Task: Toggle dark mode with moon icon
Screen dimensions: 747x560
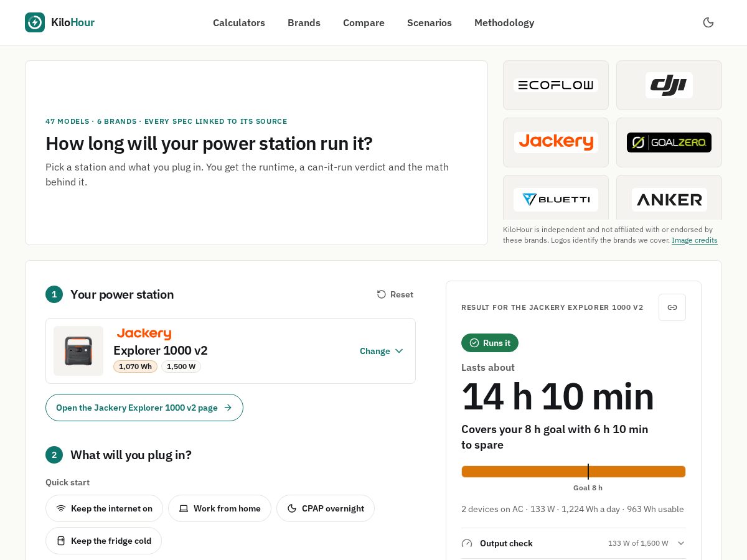Action: (x=708, y=22)
